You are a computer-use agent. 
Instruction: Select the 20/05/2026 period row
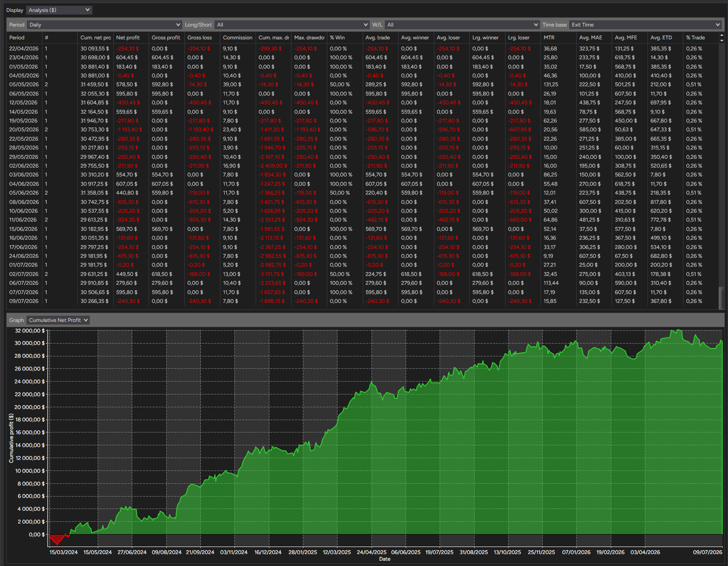(x=363, y=130)
